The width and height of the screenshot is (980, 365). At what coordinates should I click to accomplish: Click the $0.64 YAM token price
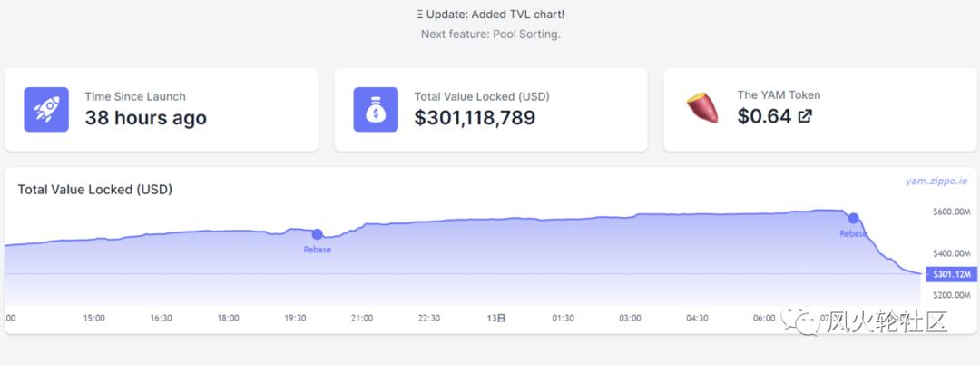click(x=764, y=117)
